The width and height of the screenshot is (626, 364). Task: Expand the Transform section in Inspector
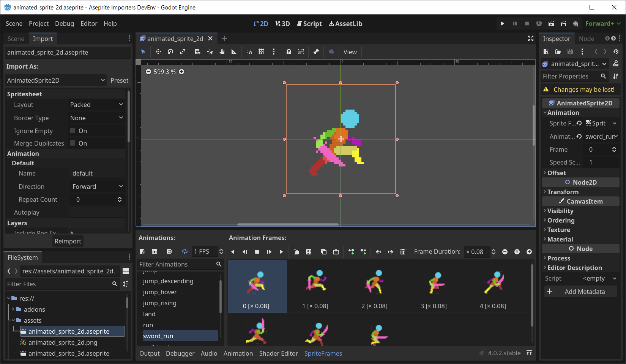coord(563,192)
